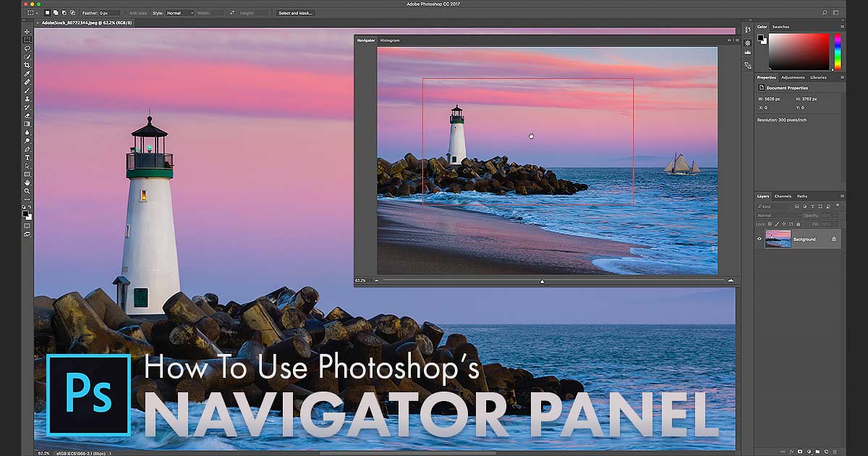Select the Brush tool
The height and width of the screenshot is (456, 868).
pyautogui.click(x=27, y=90)
